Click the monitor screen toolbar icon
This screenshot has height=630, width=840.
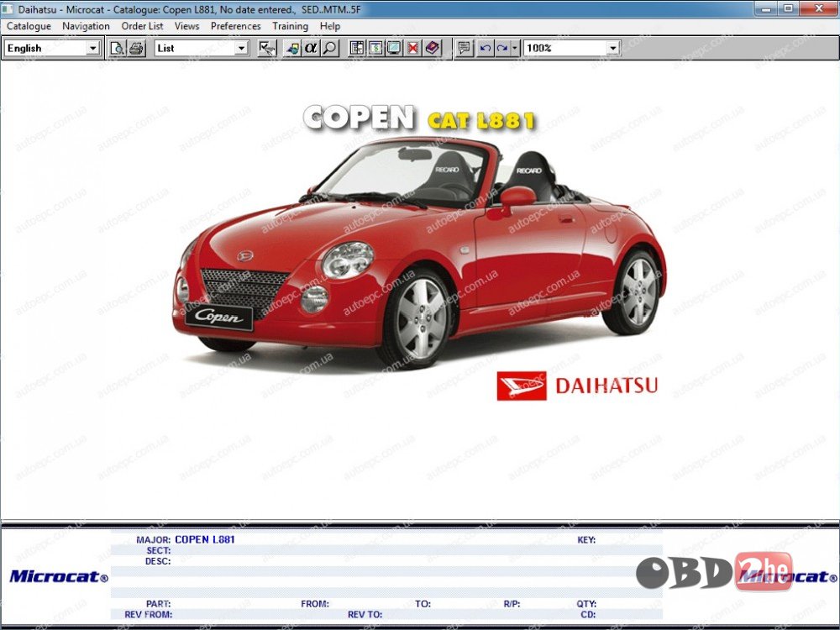tap(394, 48)
